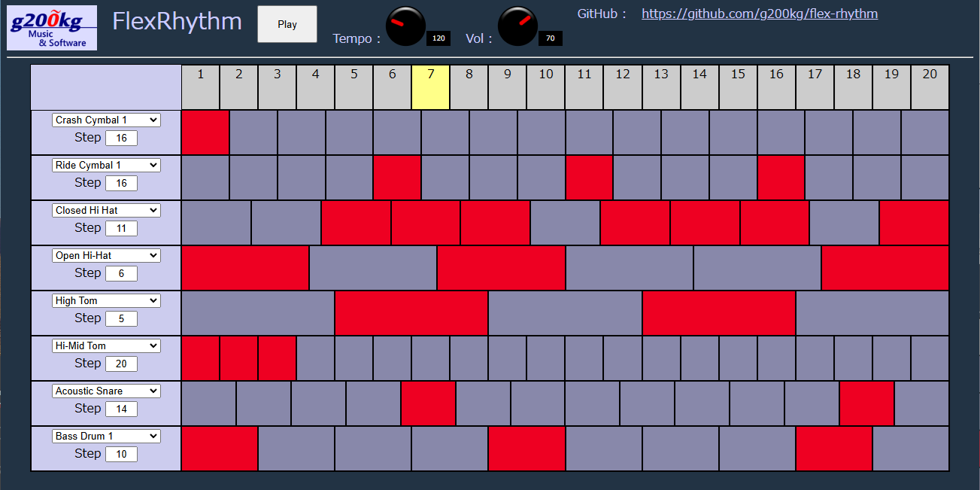980x490 pixels.
Task: Toggle the first step of Crash Cymbal 1
Action: pyautogui.click(x=205, y=132)
